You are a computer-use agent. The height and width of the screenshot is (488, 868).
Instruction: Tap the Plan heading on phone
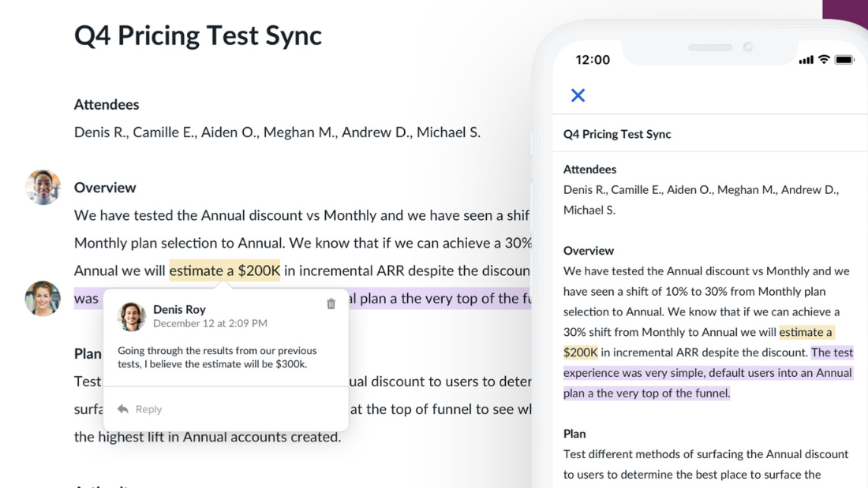click(x=574, y=434)
